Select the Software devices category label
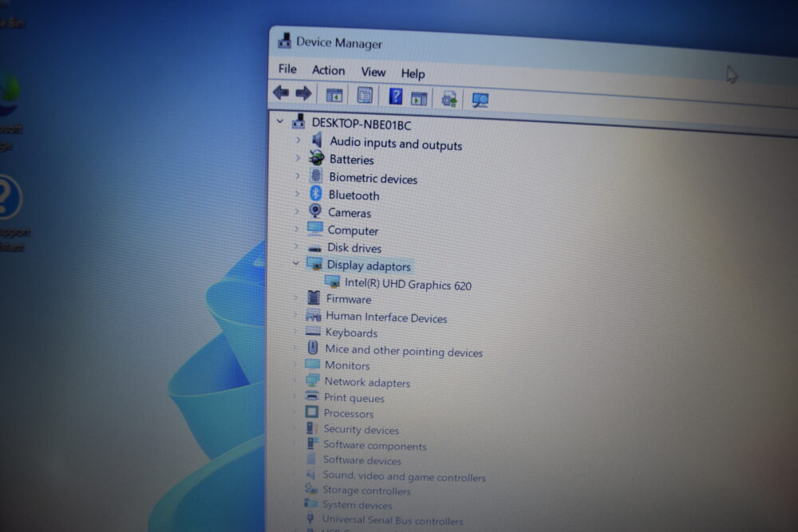 (x=361, y=460)
